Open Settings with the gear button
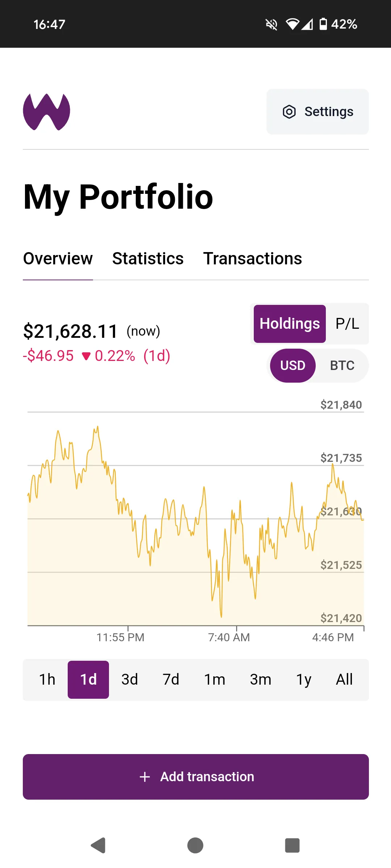 (x=318, y=112)
